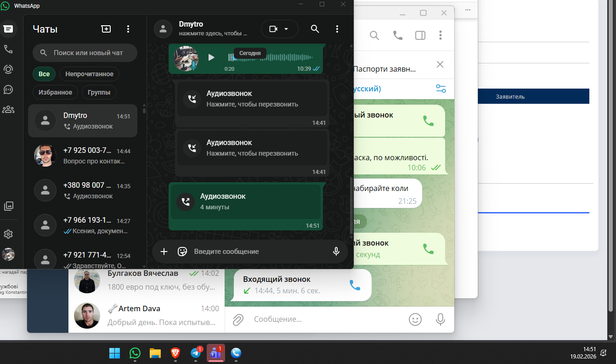
Task: Start a video call with Dmytro
Action: pyautogui.click(x=273, y=29)
